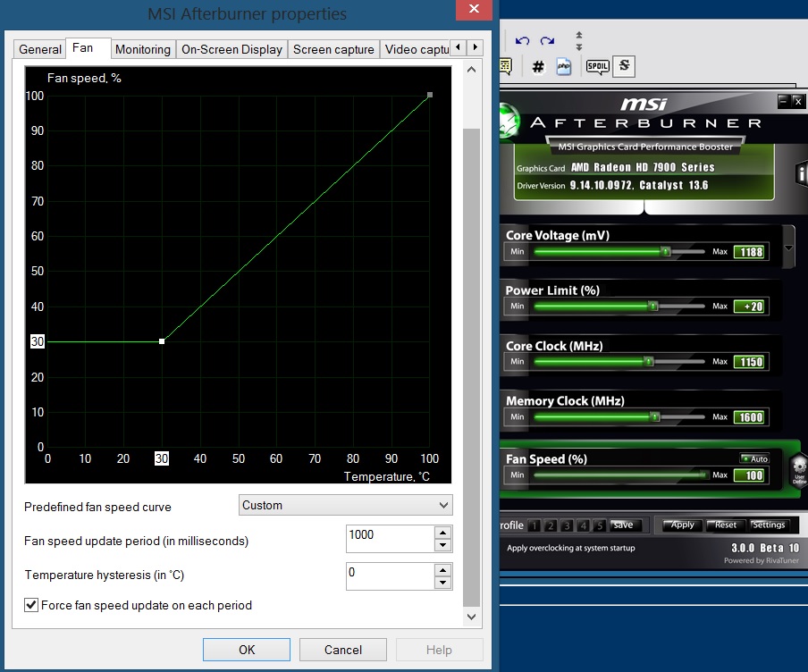Click the undo arrow in forum editor toolbar

pos(522,41)
